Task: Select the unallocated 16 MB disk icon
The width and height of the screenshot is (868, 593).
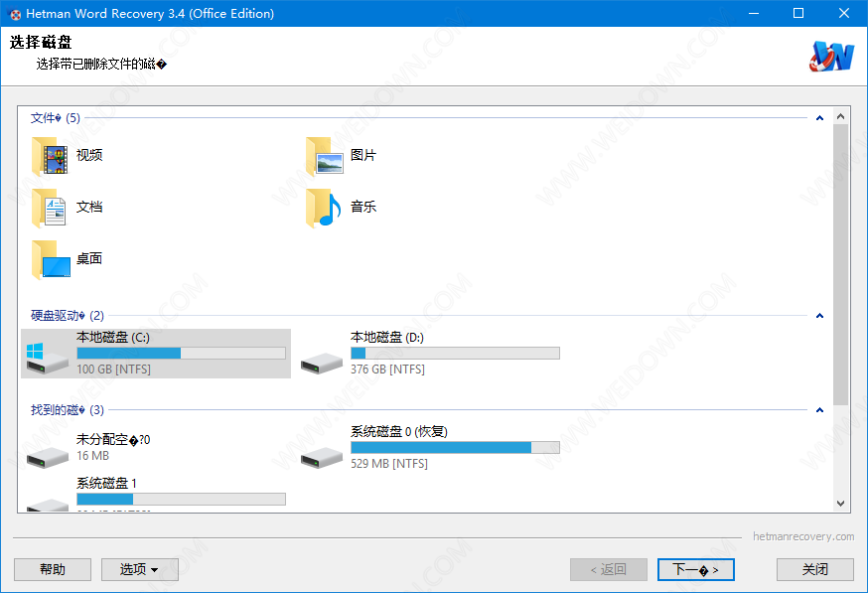Action: pyautogui.click(x=47, y=458)
